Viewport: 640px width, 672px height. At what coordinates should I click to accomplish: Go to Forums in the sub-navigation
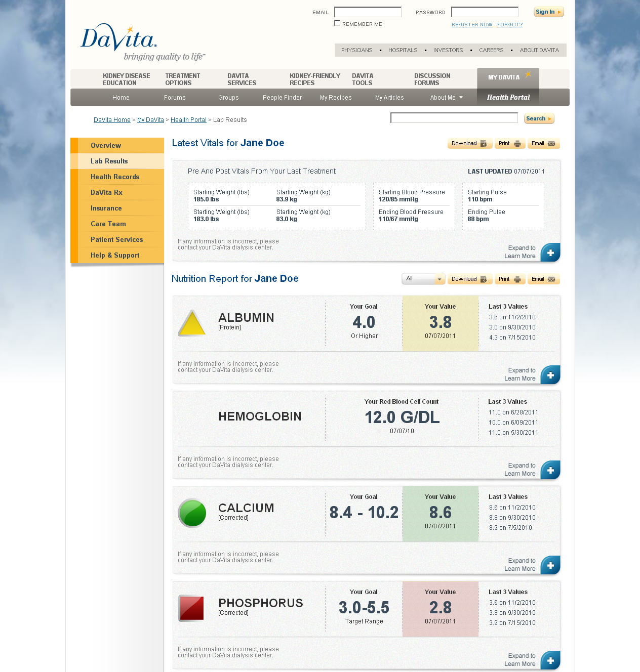tap(175, 98)
